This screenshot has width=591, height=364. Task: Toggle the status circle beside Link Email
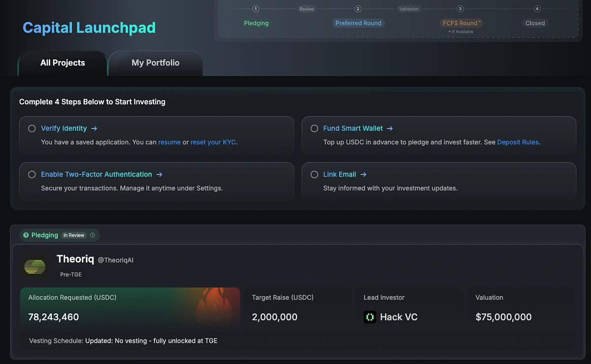pos(314,174)
